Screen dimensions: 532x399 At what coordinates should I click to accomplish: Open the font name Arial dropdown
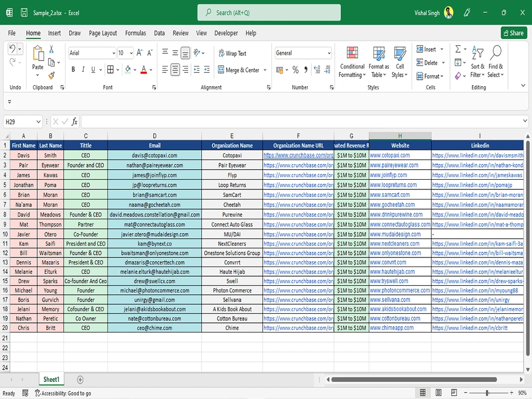pyautogui.click(x=114, y=53)
